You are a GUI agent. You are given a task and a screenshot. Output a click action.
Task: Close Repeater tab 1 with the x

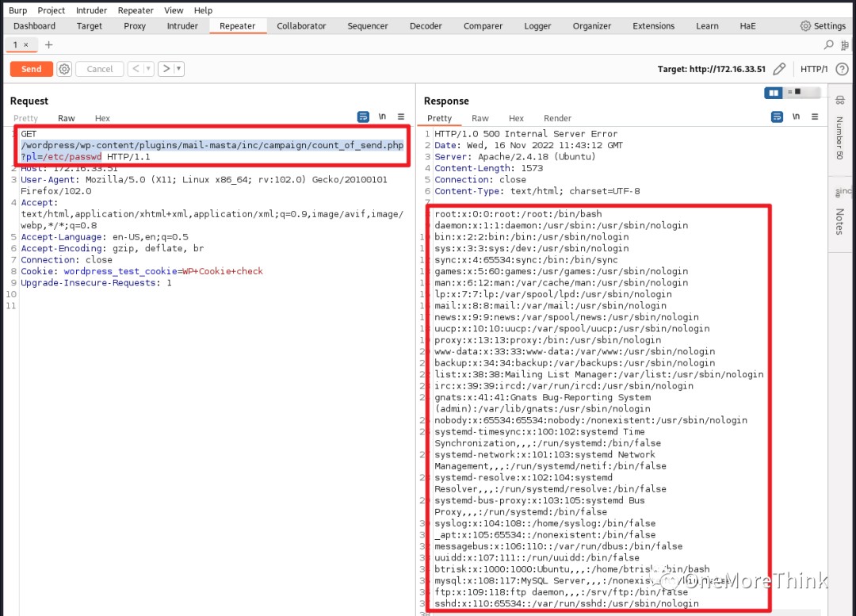(x=25, y=44)
